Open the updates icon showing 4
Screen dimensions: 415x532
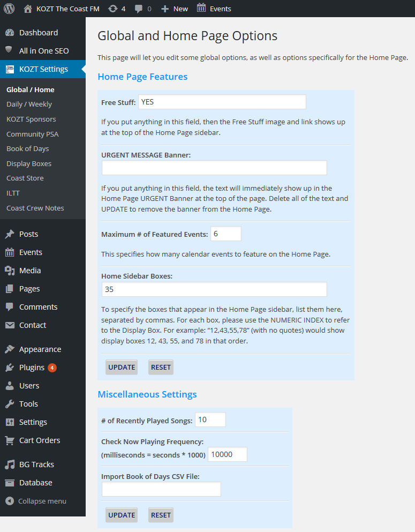point(112,9)
